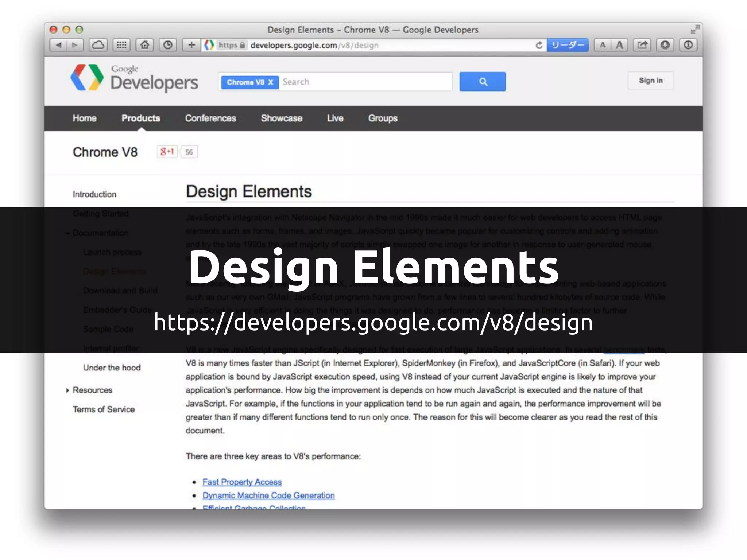The image size is (747, 560).
Task: Open Terms of Service sidebar link
Action: click(104, 409)
